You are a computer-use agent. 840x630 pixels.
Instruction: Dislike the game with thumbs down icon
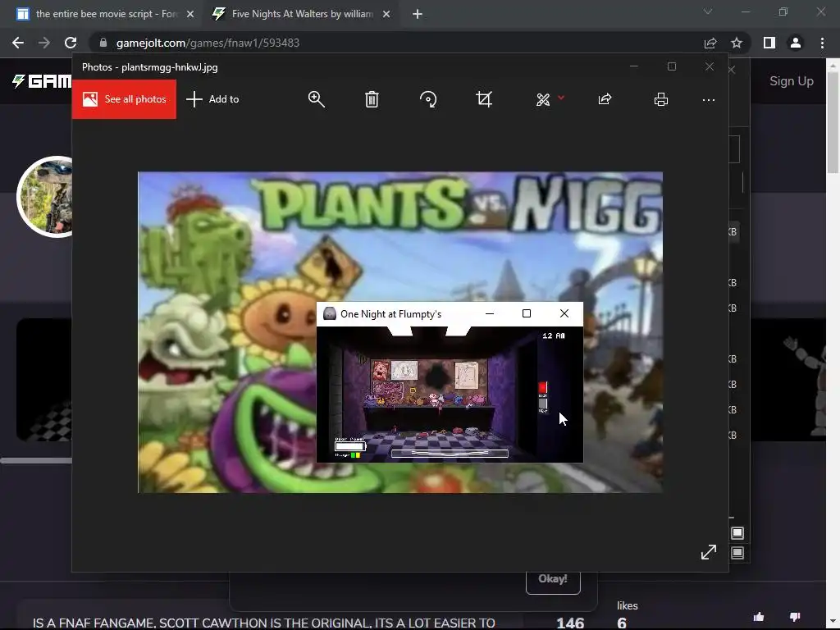click(x=795, y=617)
